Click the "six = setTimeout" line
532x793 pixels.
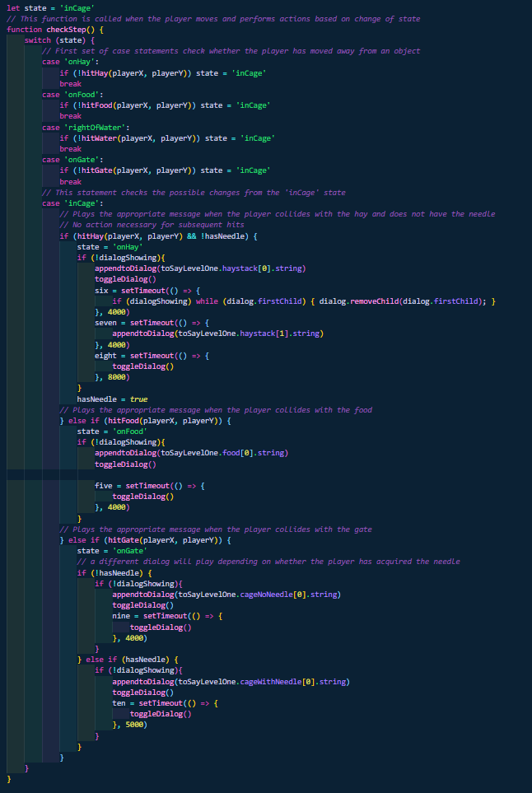click(147, 291)
